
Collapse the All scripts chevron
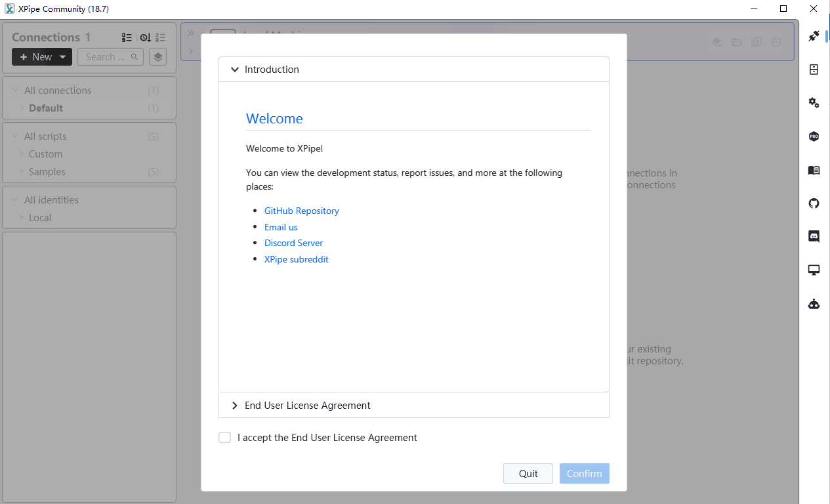(x=15, y=136)
